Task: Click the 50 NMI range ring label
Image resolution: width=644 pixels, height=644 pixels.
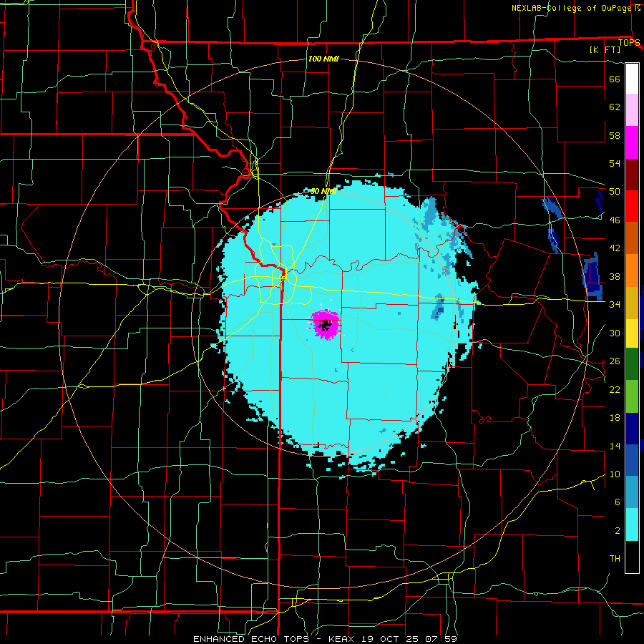Action: point(323,191)
